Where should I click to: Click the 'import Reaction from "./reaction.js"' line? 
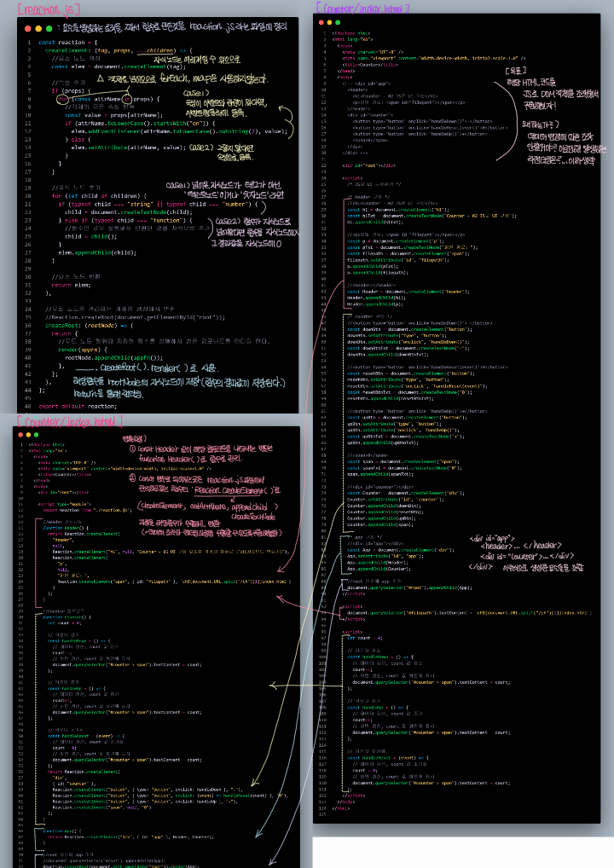pyautogui.click(x=87, y=510)
